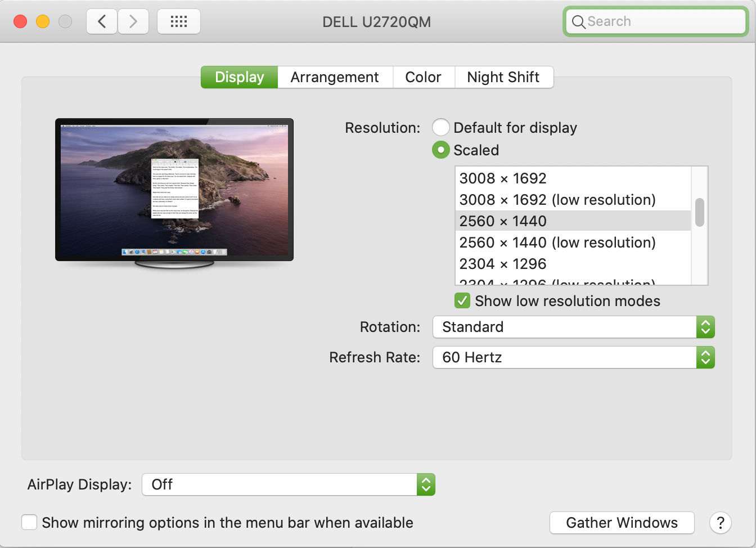The height and width of the screenshot is (548, 756).
Task: Switch to the Night Shift tab
Action: 503,77
